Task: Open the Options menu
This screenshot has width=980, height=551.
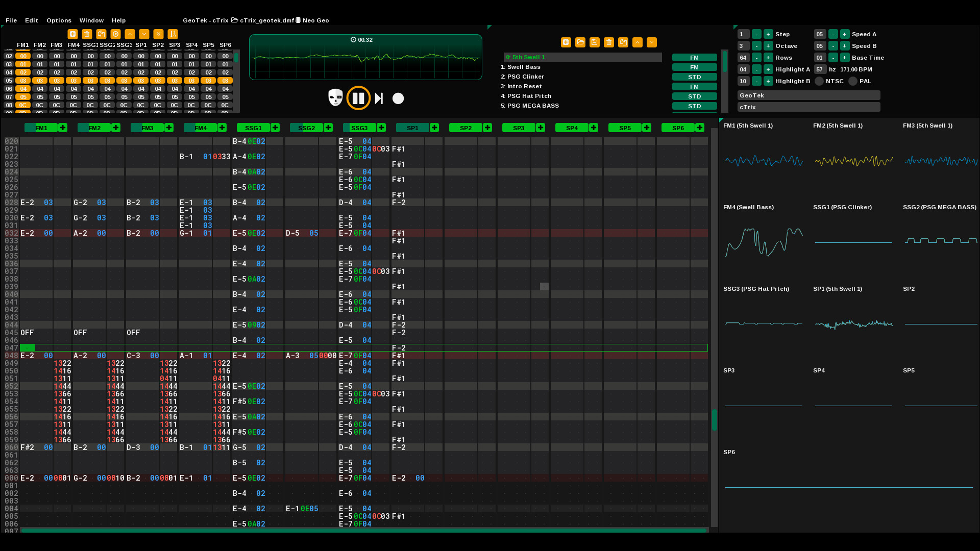Action: 59,20
